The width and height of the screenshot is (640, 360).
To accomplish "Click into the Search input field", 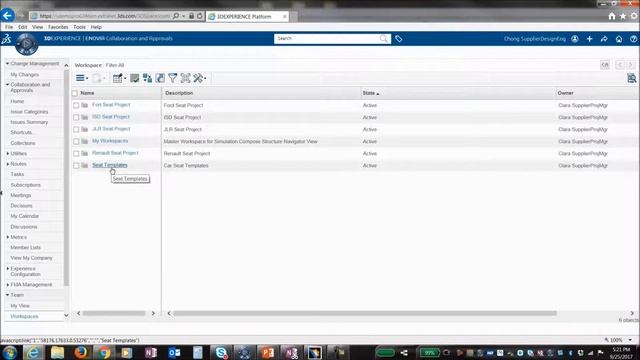I will tap(327, 38).
